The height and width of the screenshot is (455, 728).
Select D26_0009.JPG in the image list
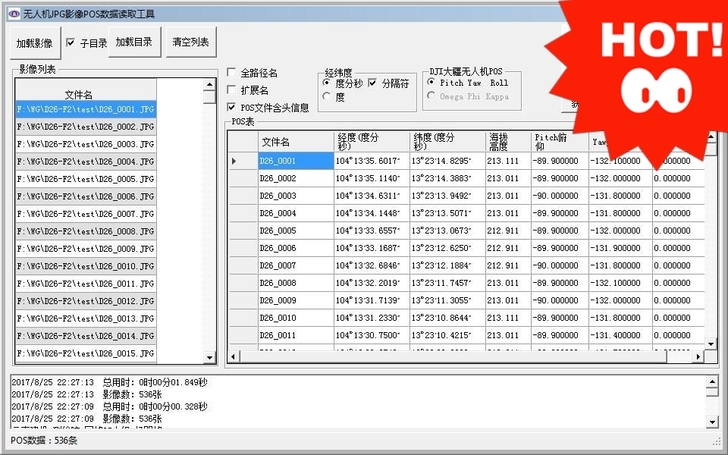[x=86, y=249]
